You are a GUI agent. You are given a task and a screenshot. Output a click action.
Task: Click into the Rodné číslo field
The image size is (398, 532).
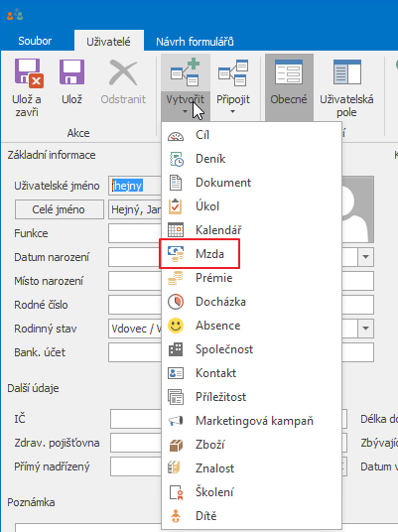click(x=135, y=305)
